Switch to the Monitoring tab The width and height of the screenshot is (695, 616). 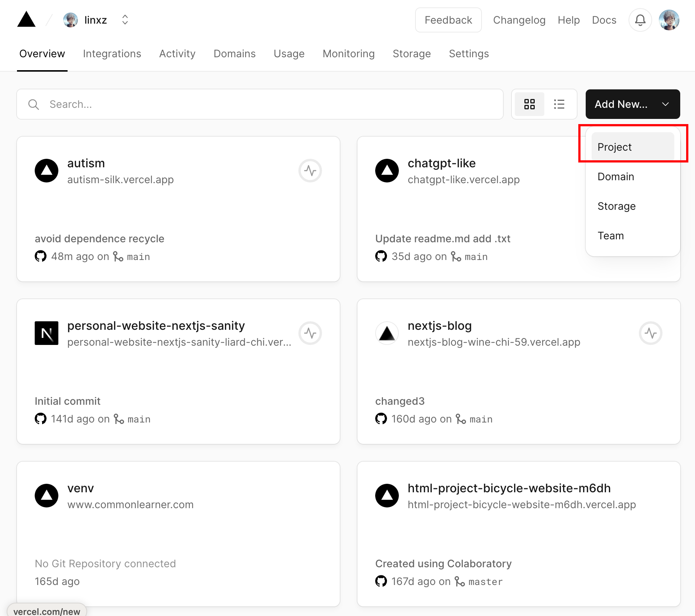pyautogui.click(x=349, y=54)
